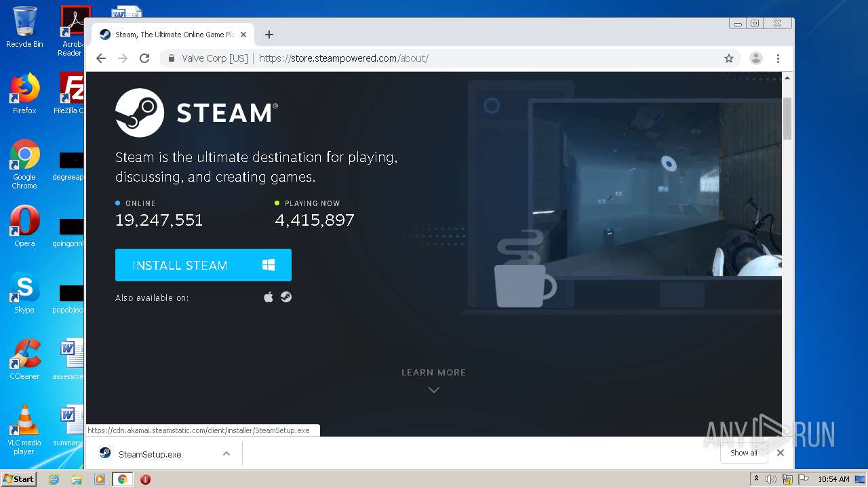Open the Acrobat Reader desktop icon

(73, 31)
